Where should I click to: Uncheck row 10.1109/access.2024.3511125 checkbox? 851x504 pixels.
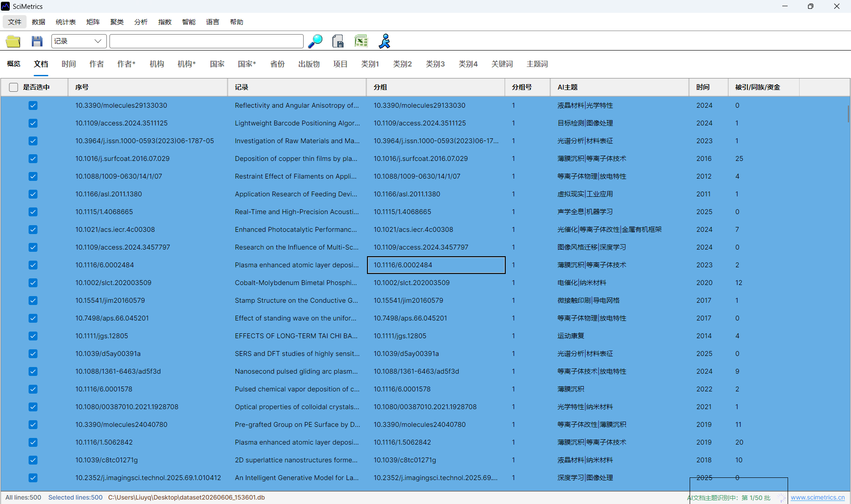(x=33, y=123)
